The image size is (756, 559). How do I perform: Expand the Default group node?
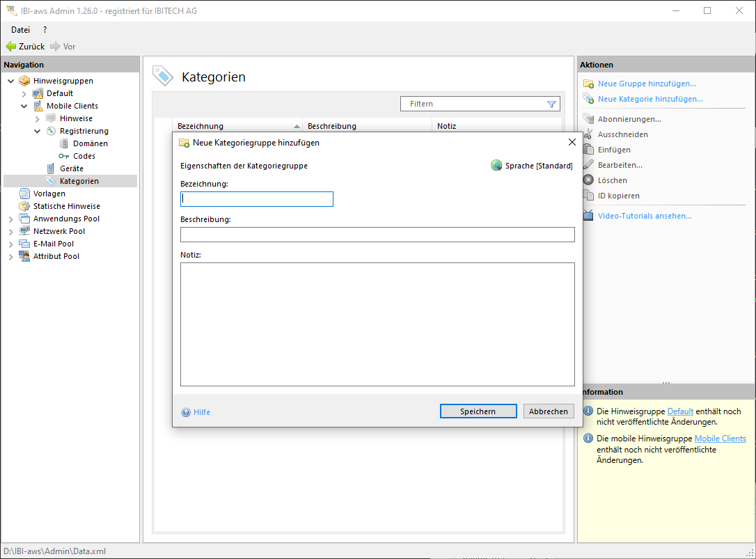pyautogui.click(x=24, y=93)
